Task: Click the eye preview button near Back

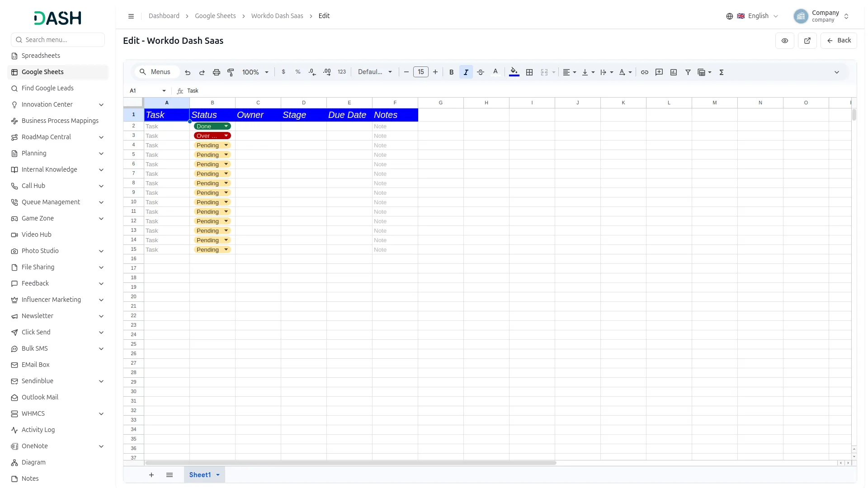Action: (x=785, y=41)
